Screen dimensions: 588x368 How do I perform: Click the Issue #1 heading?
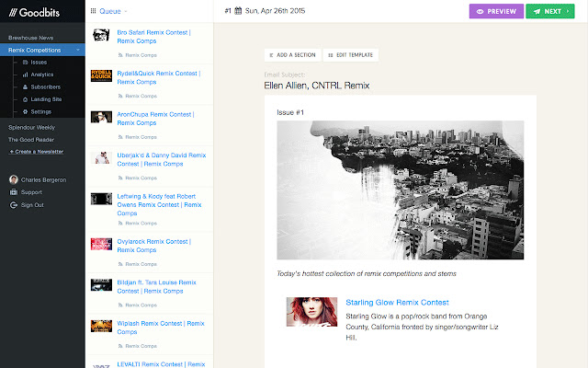(290, 112)
